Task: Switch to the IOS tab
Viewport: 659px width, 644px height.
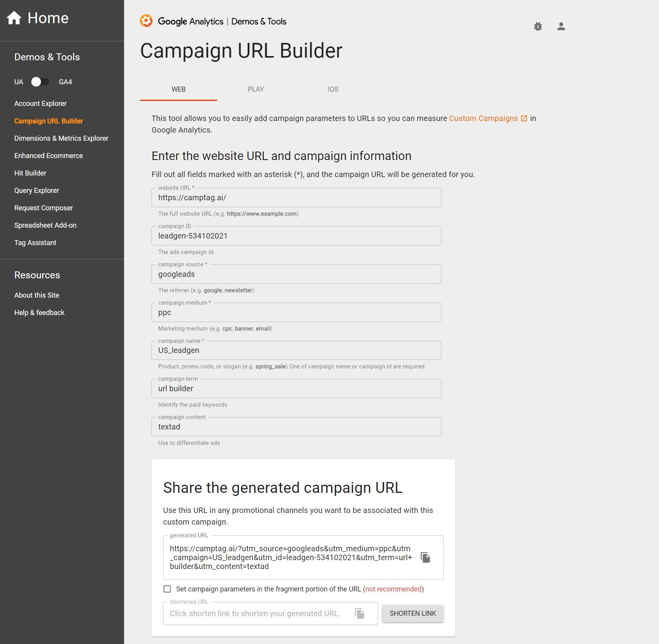Action: [x=333, y=89]
